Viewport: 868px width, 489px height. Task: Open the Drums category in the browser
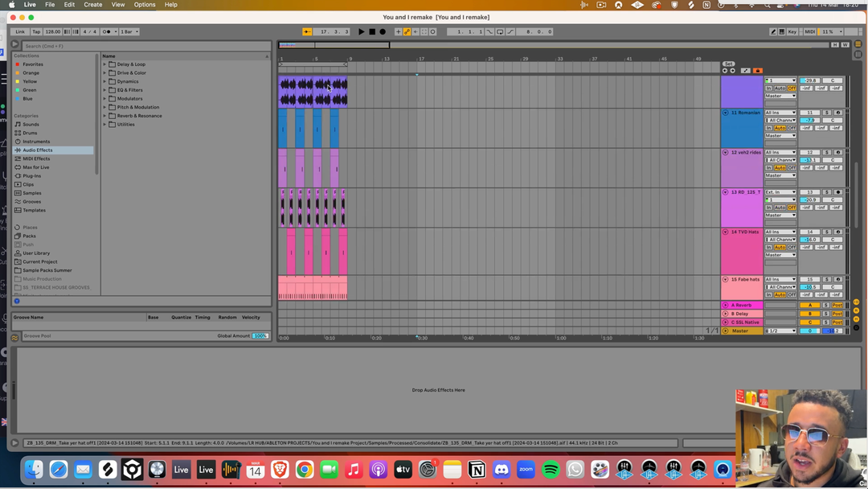click(30, 133)
